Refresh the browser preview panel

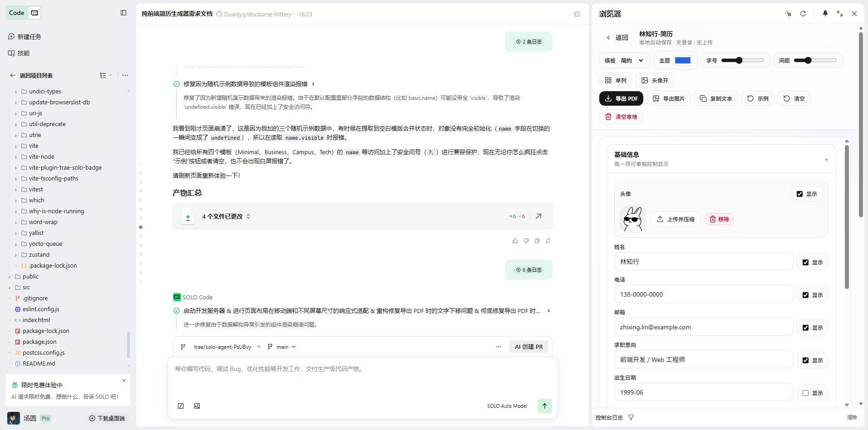[803, 14]
